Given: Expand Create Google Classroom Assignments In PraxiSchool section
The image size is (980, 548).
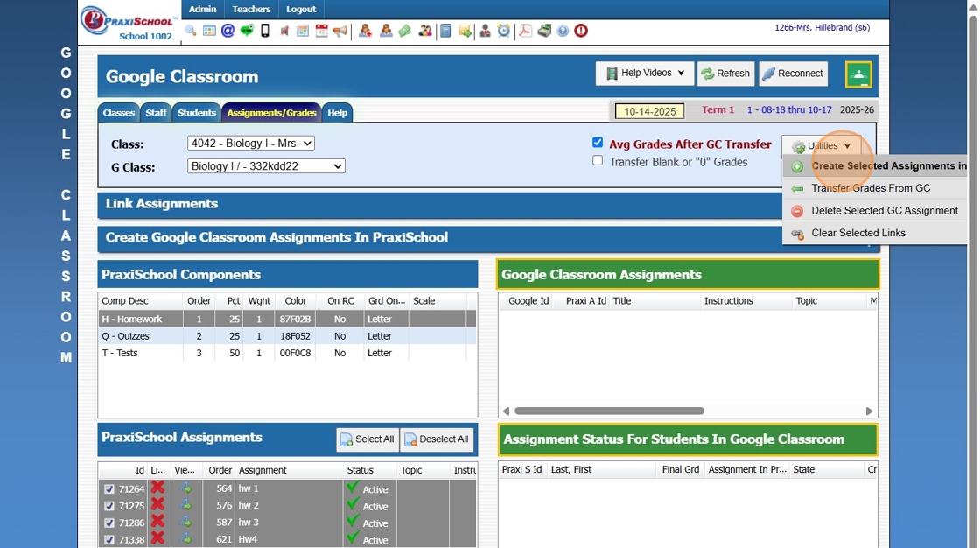Looking at the screenshot, I should 439,238.
